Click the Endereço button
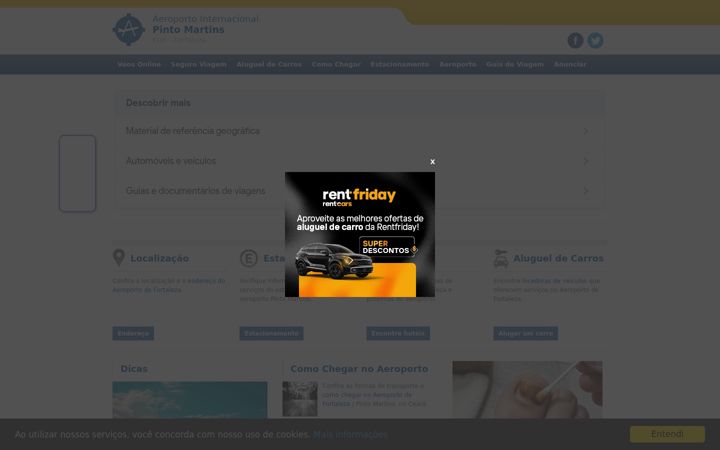This screenshot has width=720, height=450. click(x=133, y=333)
